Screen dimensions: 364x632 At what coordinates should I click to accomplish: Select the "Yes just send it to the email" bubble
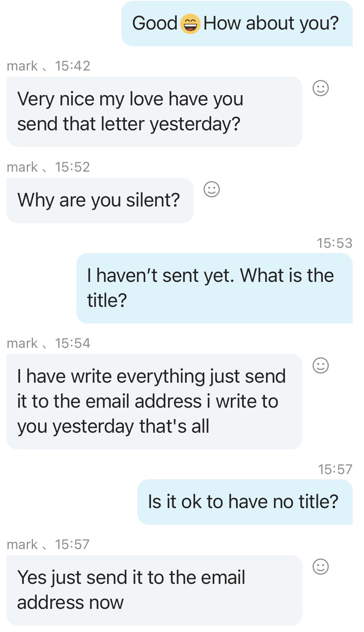154,590
